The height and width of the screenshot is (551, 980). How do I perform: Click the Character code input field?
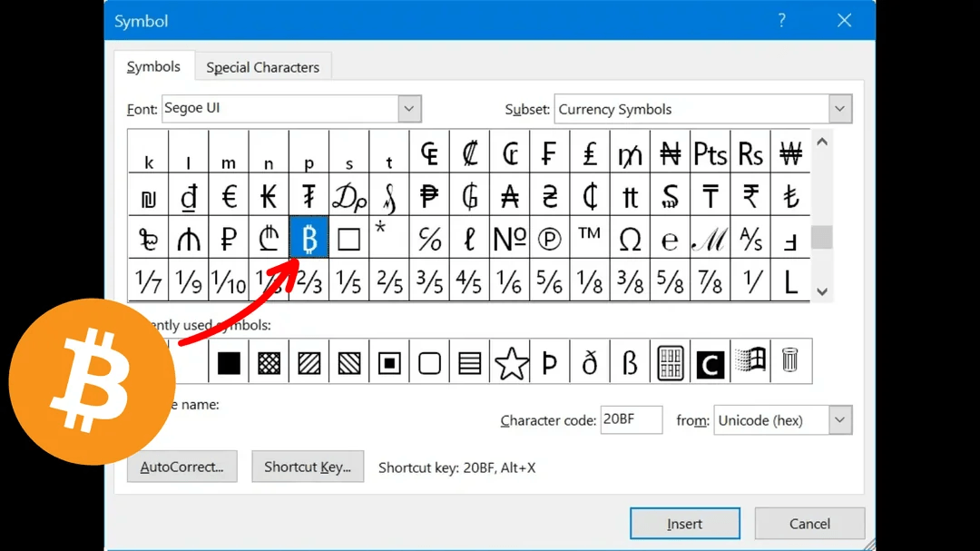(632, 420)
